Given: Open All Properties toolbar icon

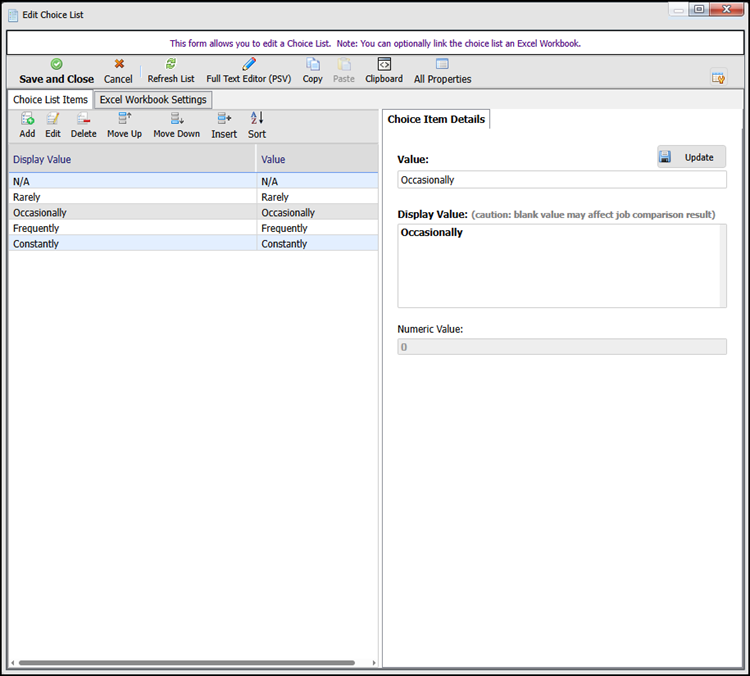Looking at the screenshot, I should pyautogui.click(x=442, y=64).
